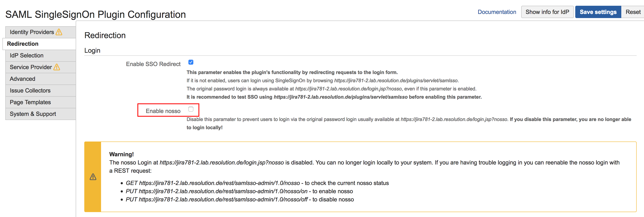Image resolution: width=644 pixels, height=217 pixels.
Task: Open Issue Collectors settings tab
Action: click(30, 90)
